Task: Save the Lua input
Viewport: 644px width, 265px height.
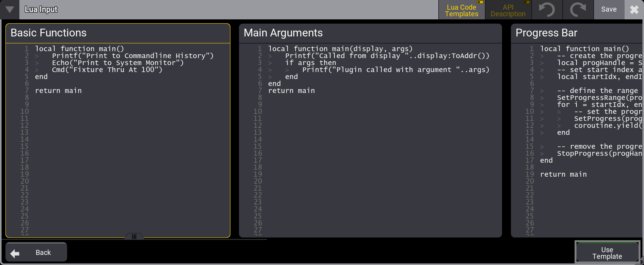Action: pos(609,10)
